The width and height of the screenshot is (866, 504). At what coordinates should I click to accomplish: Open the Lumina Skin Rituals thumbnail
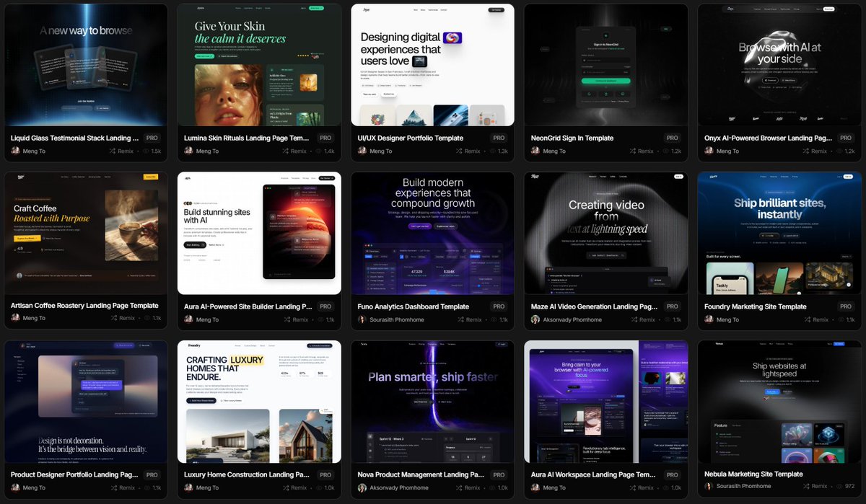point(259,65)
